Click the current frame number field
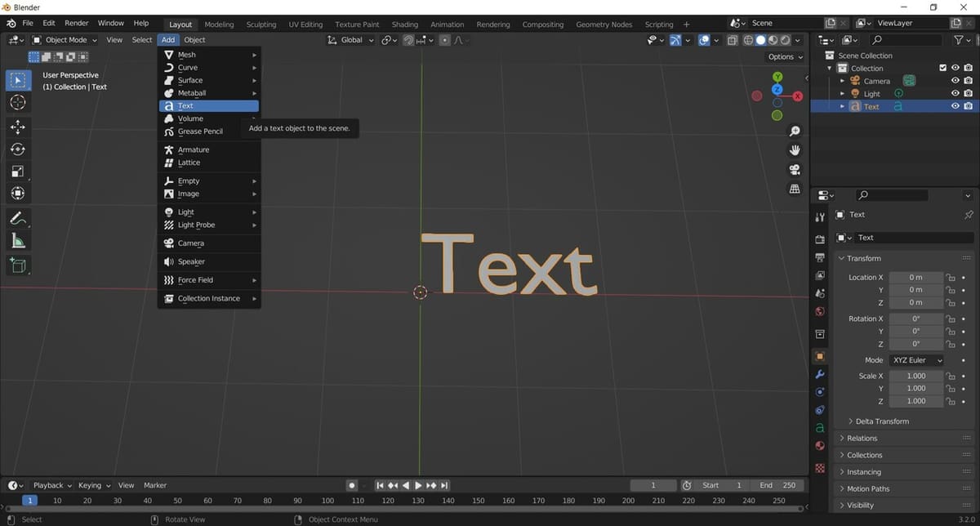Viewport: 980px width, 526px height. (653, 485)
